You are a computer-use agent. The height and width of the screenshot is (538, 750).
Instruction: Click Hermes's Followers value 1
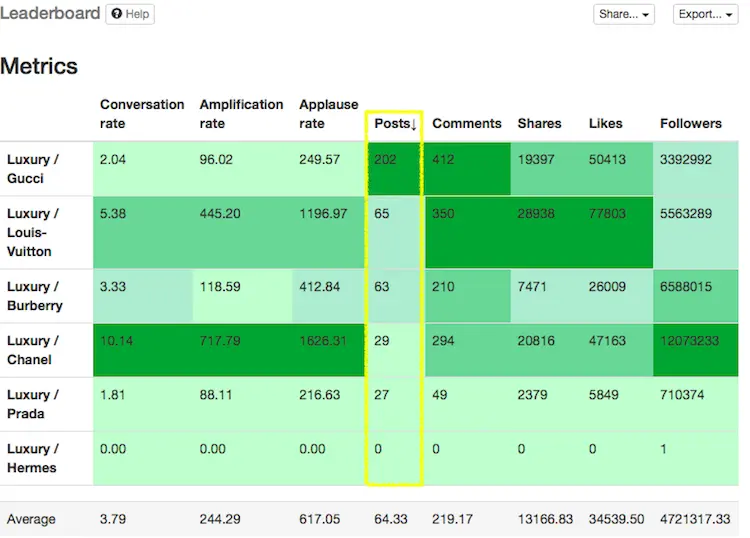click(663, 449)
